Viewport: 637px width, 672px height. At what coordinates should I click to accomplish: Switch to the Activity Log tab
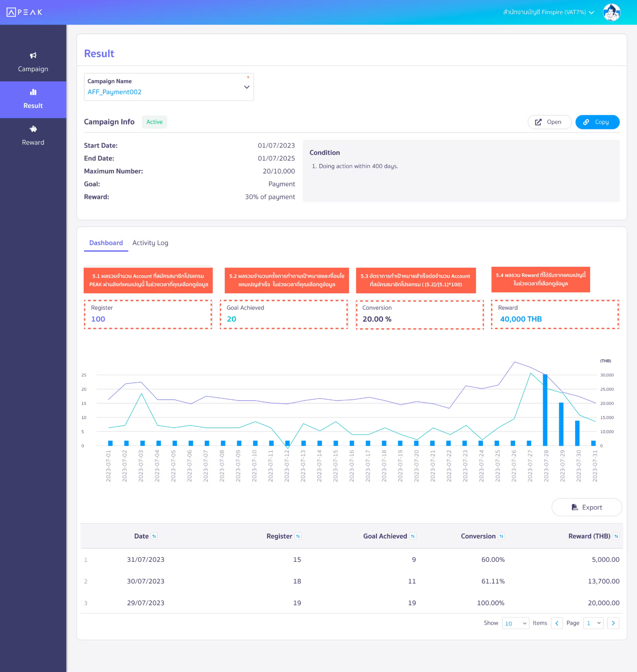[x=150, y=242]
